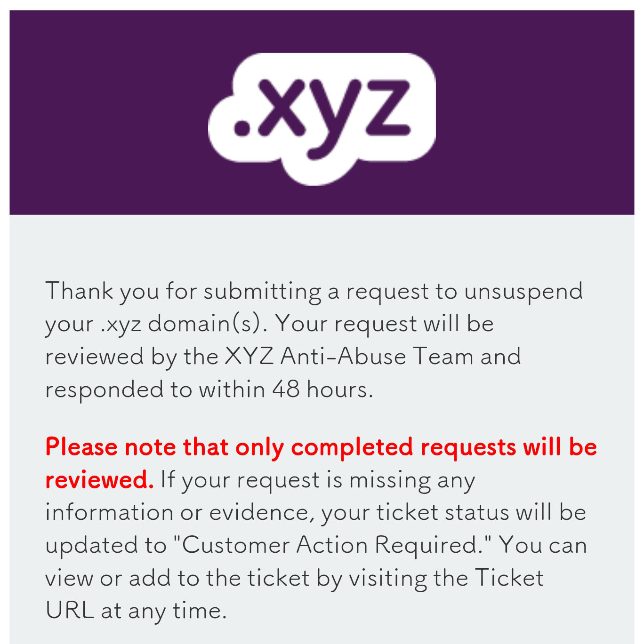Click the red word "reviewed."
This screenshot has height=644, width=644.
tap(99, 480)
